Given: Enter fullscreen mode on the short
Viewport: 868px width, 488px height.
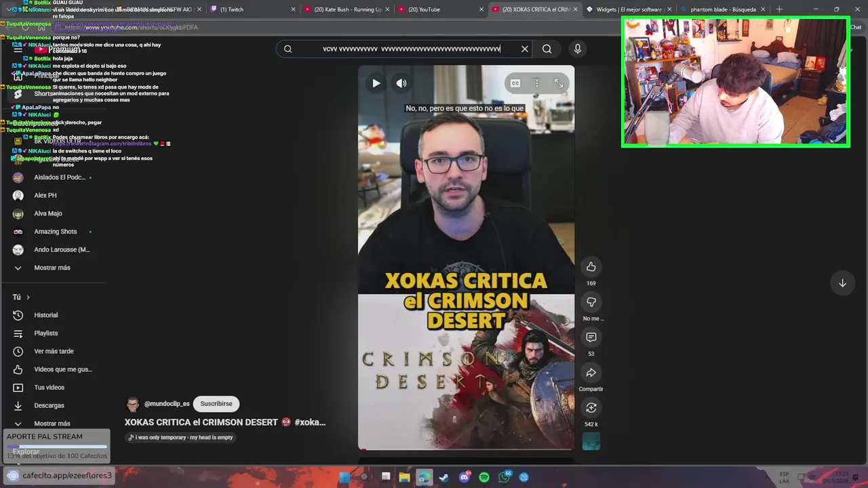Looking at the screenshot, I should [558, 83].
